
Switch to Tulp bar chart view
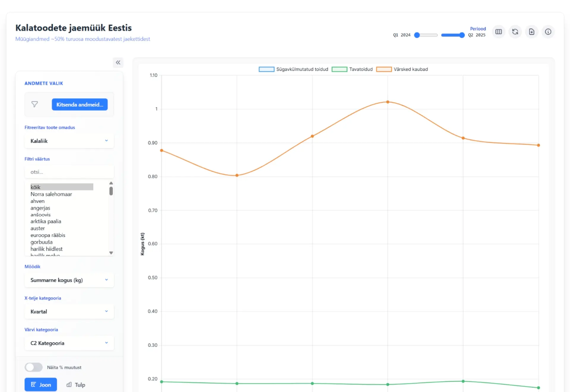click(76, 385)
